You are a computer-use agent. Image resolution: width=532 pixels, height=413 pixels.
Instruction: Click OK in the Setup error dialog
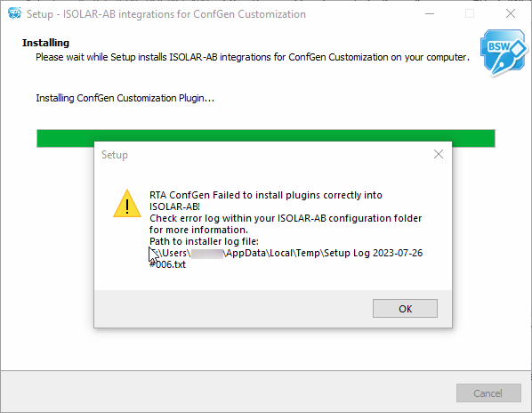coord(405,309)
